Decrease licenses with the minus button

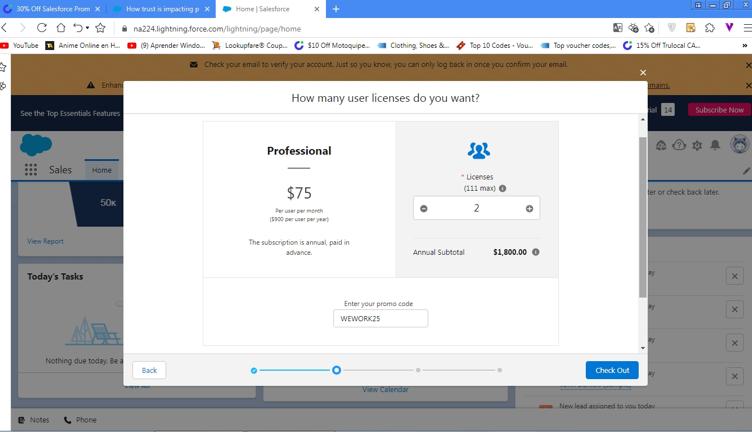coord(423,209)
